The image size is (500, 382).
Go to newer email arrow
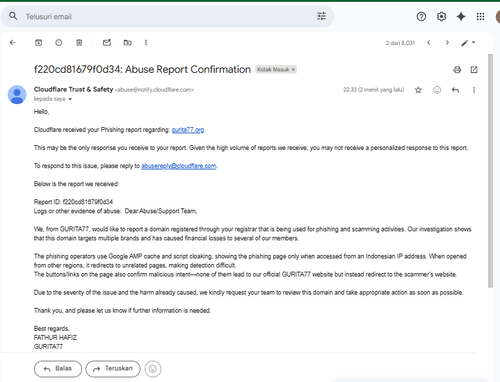(x=429, y=43)
